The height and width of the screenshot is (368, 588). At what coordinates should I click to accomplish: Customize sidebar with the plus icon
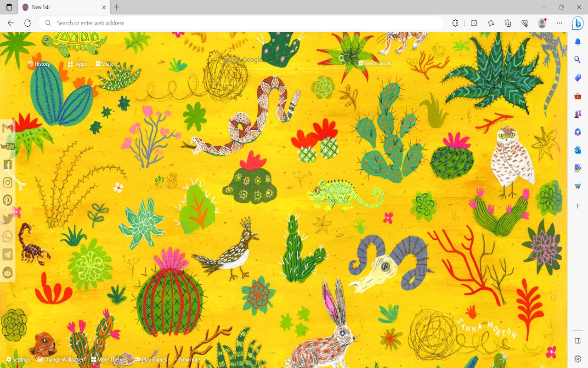[578, 206]
